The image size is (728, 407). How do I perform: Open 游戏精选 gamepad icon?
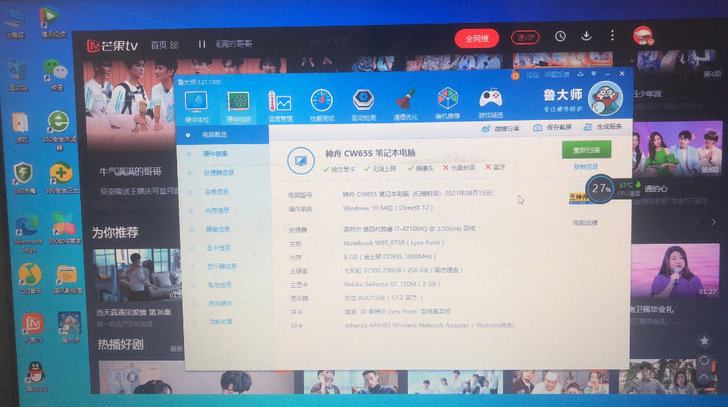(x=490, y=98)
